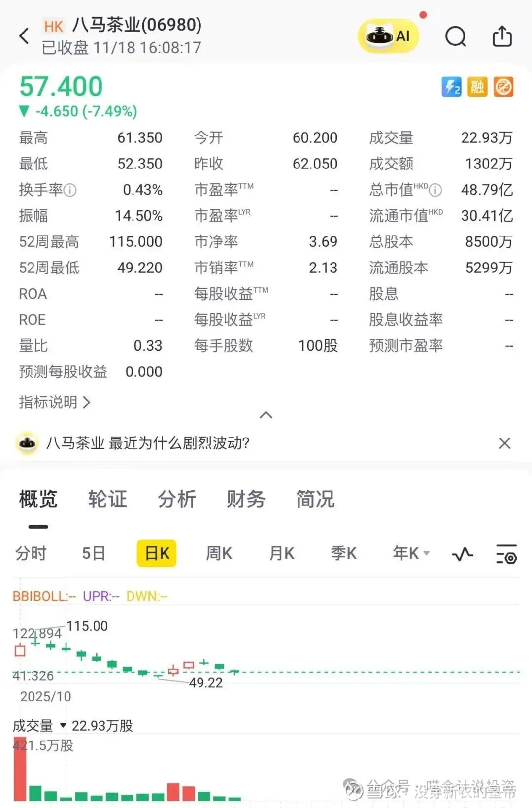
Task: Tap the info icon beside 总市值
Action: pyautogui.click(x=435, y=190)
